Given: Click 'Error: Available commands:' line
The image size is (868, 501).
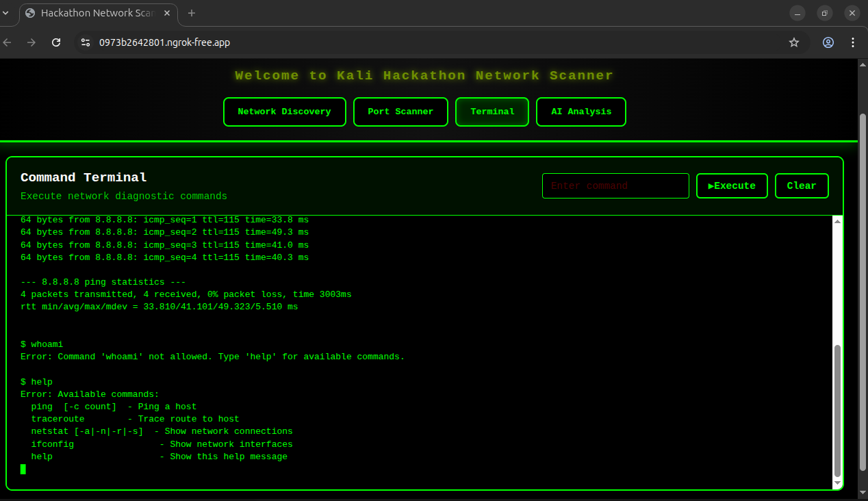Looking at the screenshot, I should tap(90, 394).
